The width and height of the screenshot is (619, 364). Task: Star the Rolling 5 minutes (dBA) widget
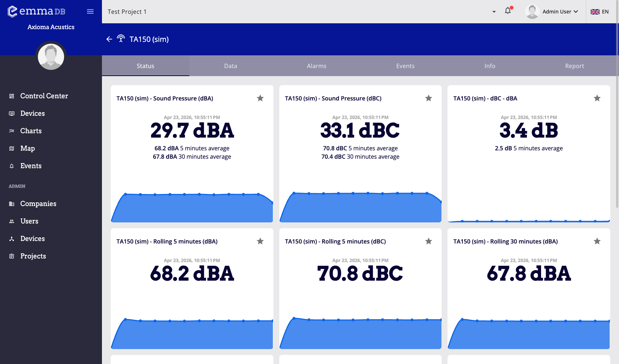[x=260, y=241]
